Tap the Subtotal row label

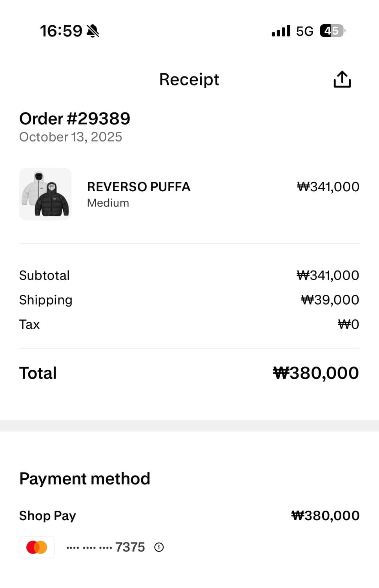[44, 275]
